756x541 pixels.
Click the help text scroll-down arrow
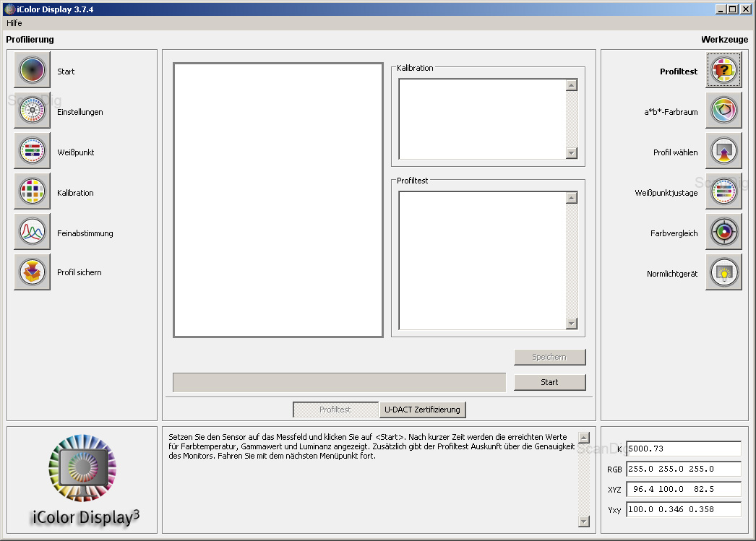point(584,521)
